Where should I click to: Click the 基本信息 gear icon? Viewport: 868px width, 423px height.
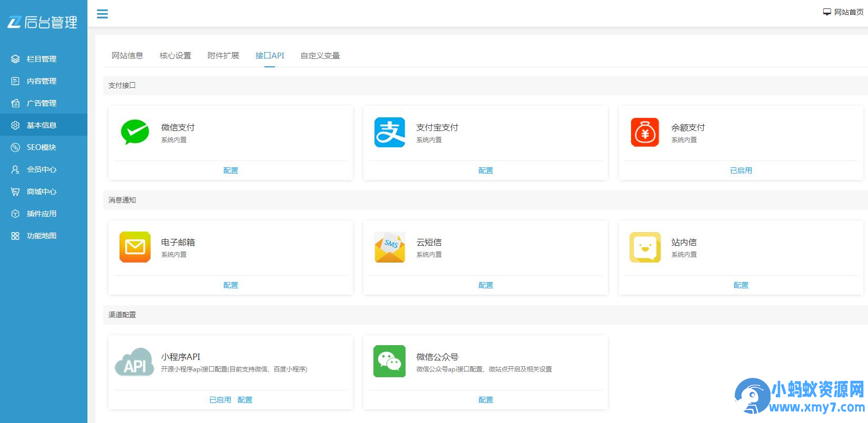coord(15,125)
